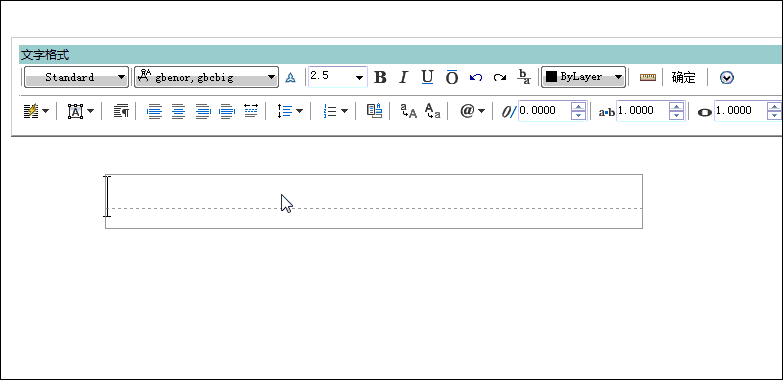Open the columns dropdown icon
This screenshot has height=380, width=783.
point(36,111)
